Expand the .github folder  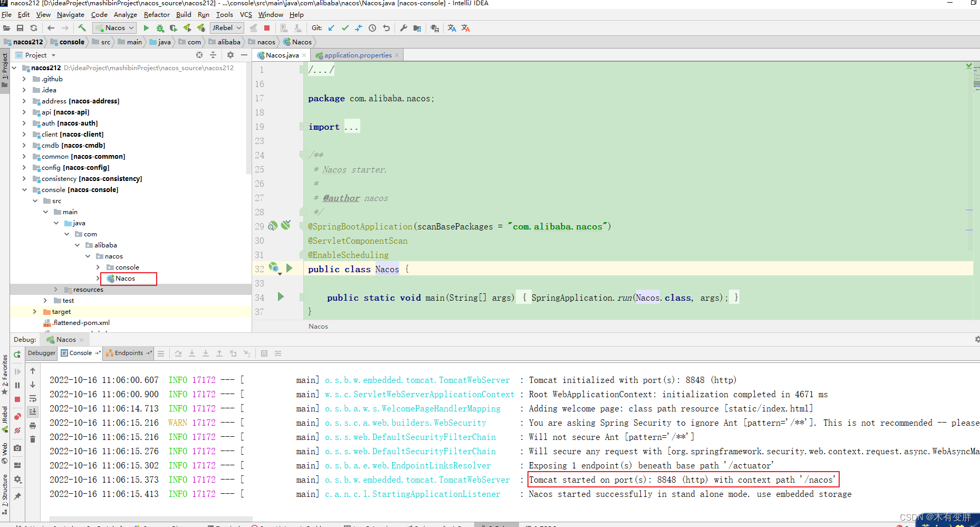click(24, 79)
